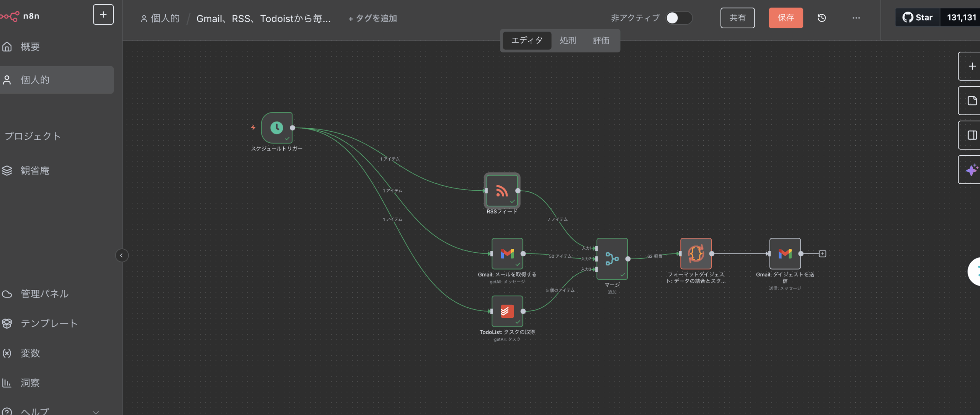Click plus connector after Gmail send node
Viewport: 980px width, 415px height.
pos(822,253)
